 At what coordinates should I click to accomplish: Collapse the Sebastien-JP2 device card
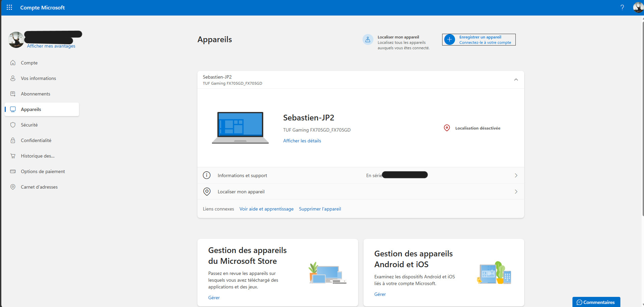tap(516, 80)
